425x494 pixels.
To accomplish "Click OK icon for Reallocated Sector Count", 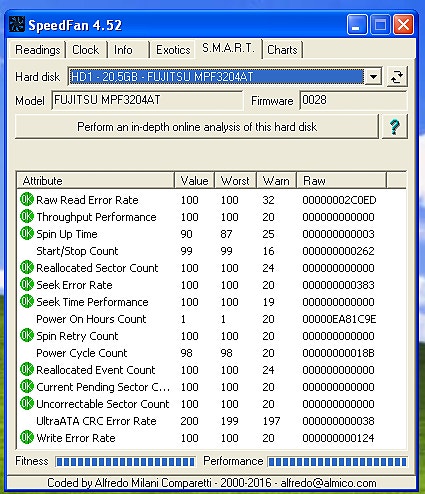I will pyautogui.click(x=27, y=268).
